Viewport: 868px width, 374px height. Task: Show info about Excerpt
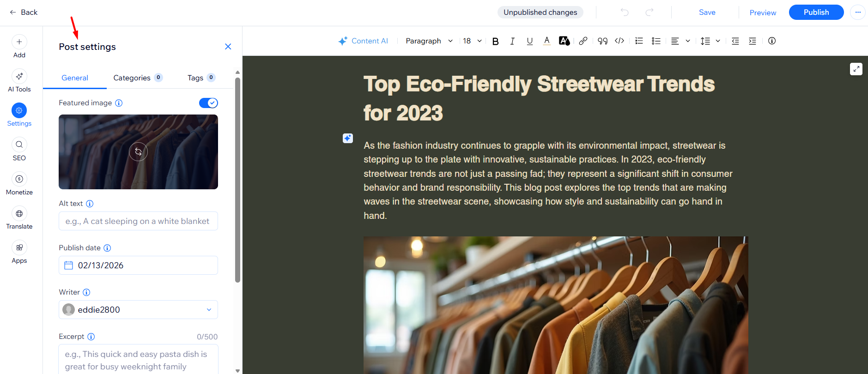[91, 337]
